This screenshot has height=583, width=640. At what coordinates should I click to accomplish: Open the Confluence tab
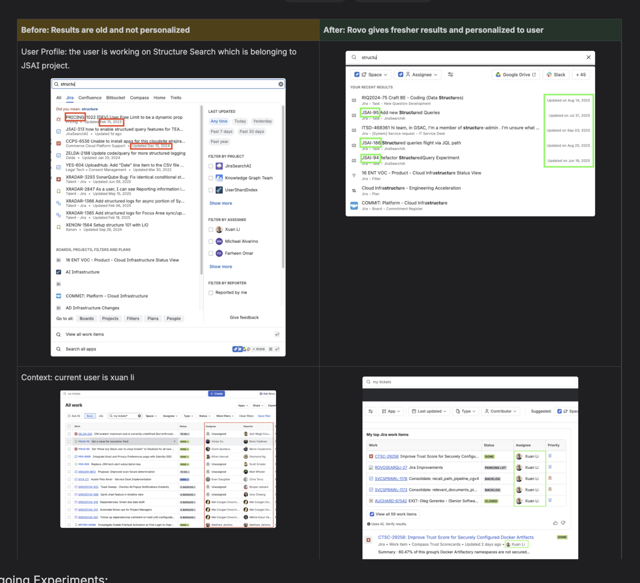coord(90,98)
